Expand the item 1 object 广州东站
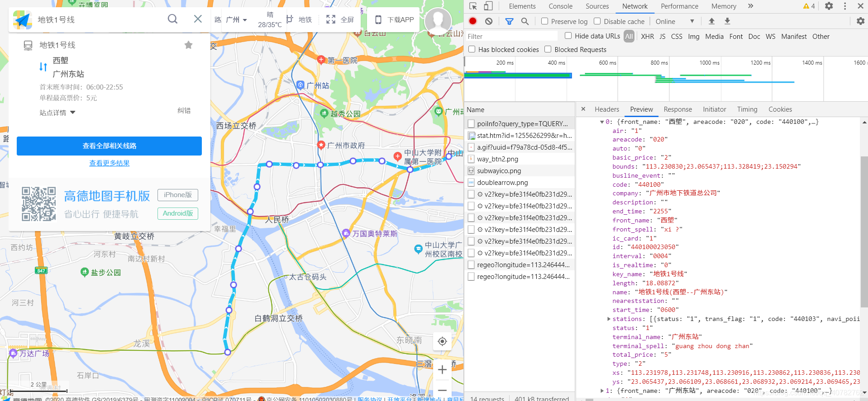The height and width of the screenshot is (401, 868). [x=602, y=391]
